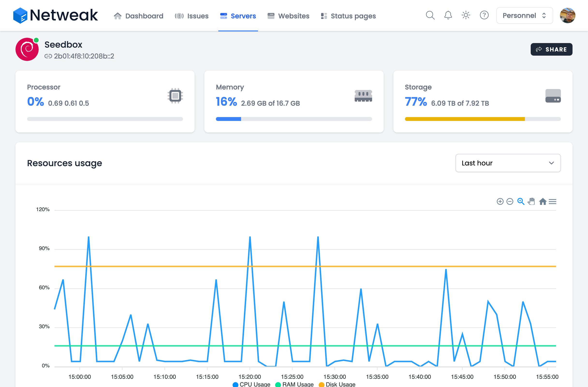Go to the Issues section
Image resolution: width=588 pixels, height=387 pixels.
(x=191, y=16)
